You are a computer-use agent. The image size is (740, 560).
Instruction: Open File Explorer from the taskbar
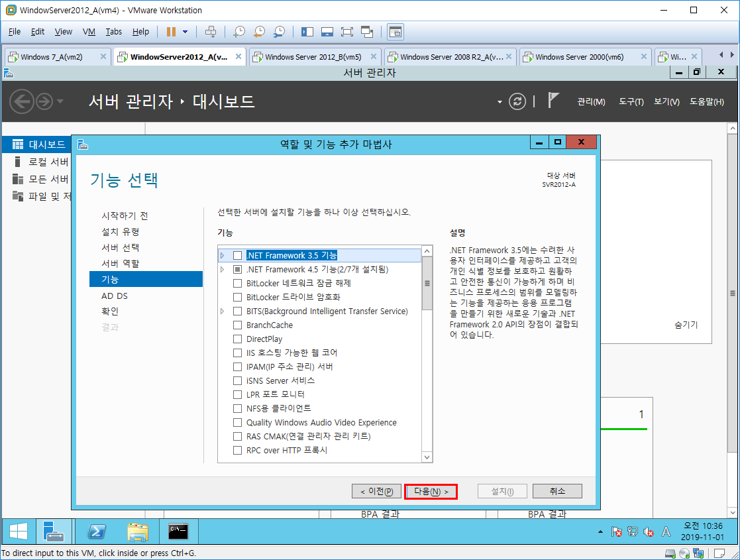tap(138, 532)
